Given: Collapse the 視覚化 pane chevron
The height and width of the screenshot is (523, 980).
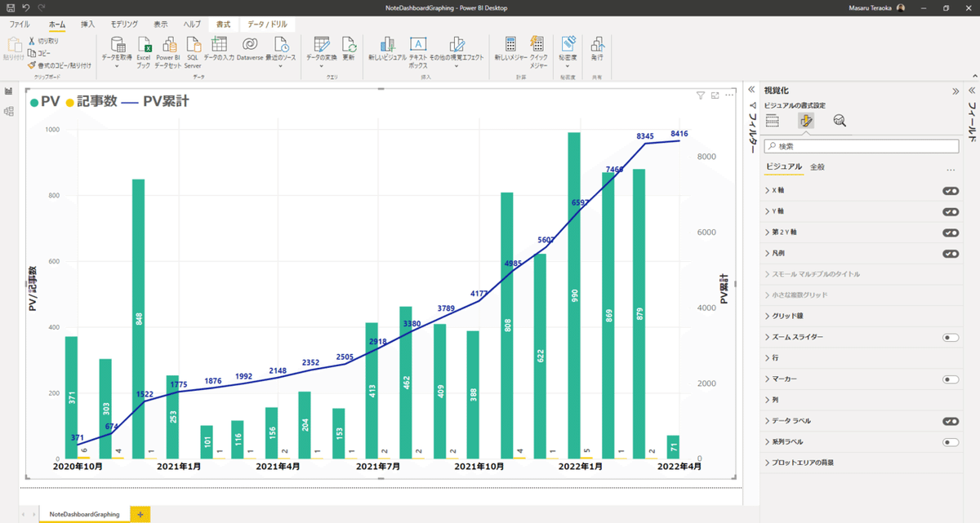Looking at the screenshot, I should point(955,91).
